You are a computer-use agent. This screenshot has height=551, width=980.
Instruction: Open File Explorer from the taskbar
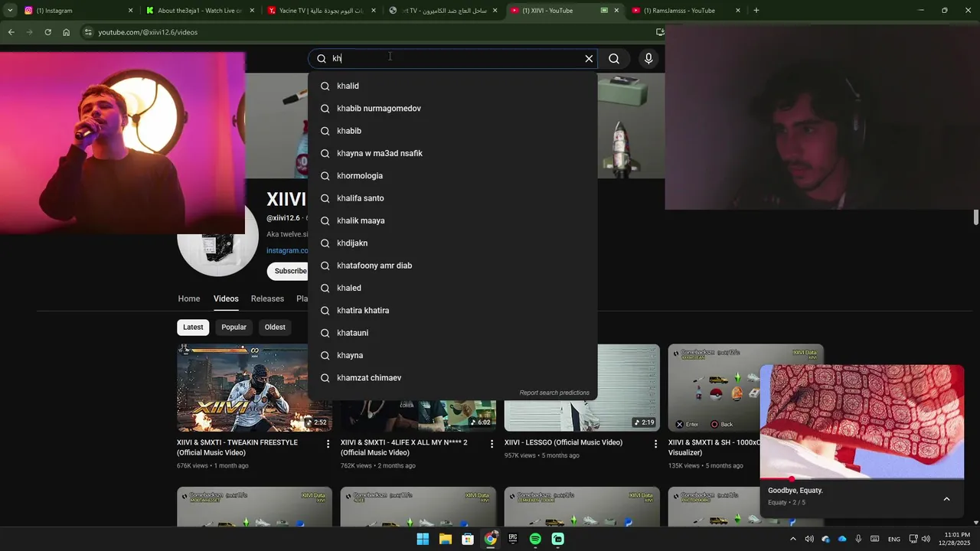[x=445, y=540]
